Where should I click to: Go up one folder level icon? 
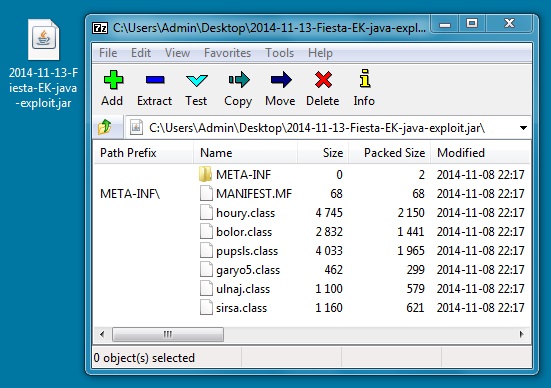click(105, 127)
